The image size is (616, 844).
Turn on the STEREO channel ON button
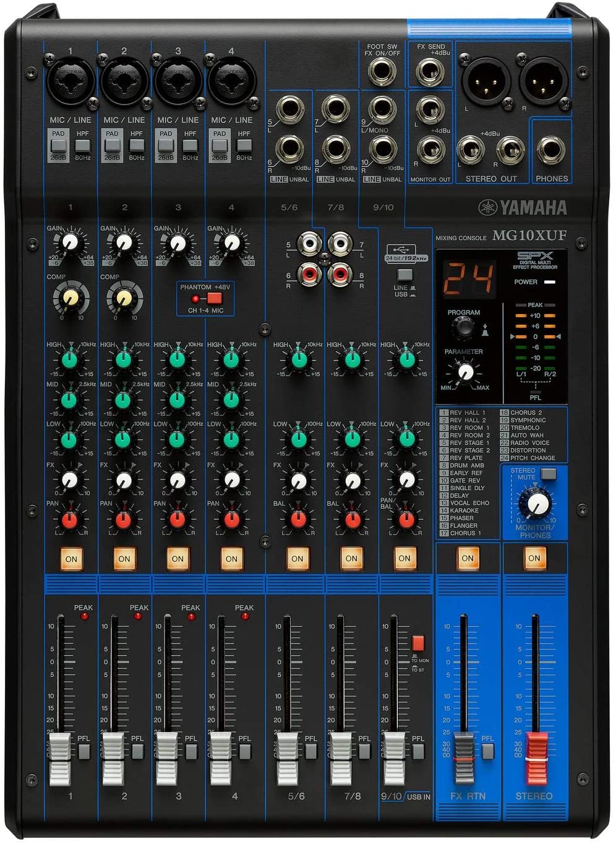(534, 558)
